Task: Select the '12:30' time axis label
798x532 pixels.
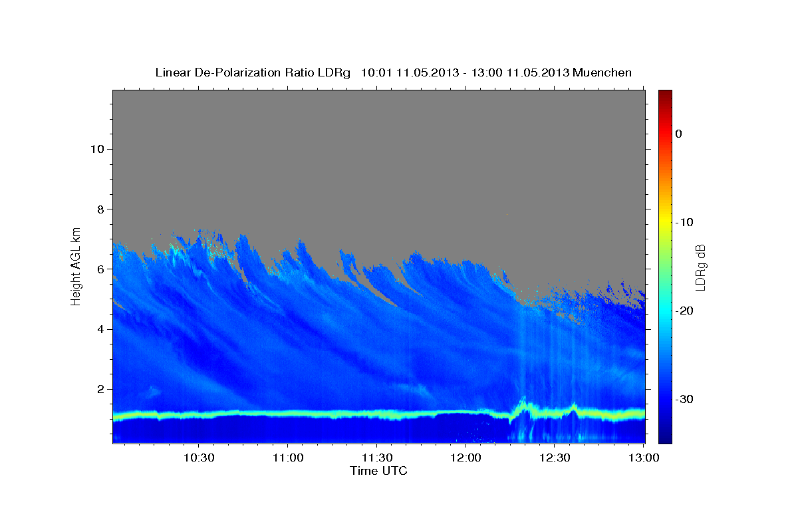Action: pyautogui.click(x=555, y=458)
